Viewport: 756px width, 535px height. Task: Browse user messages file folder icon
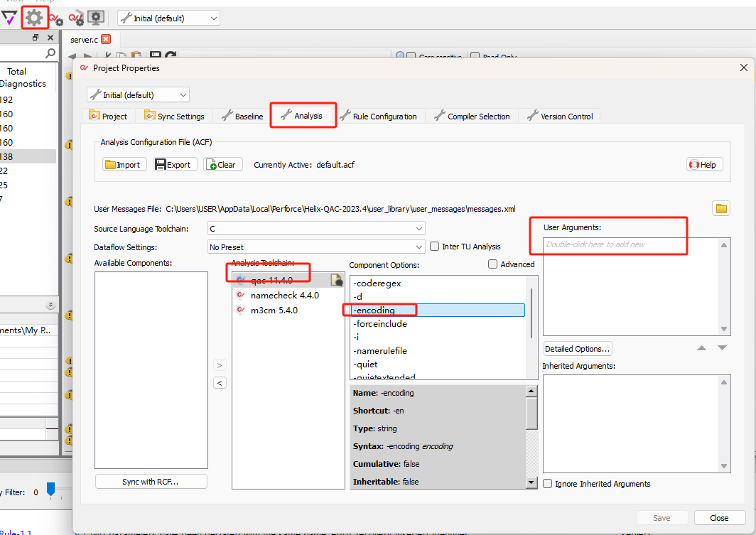[721, 208]
